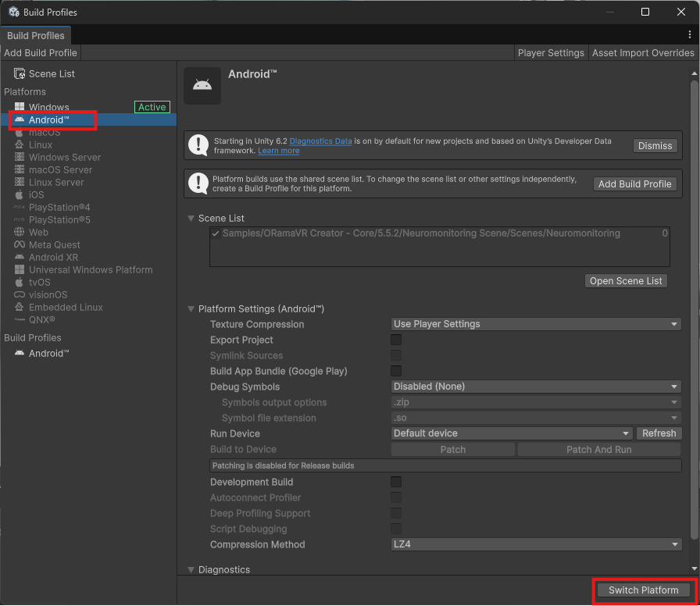Click Add Build Profile button in notice
The image size is (700, 606).
pyautogui.click(x=635, y=184)
